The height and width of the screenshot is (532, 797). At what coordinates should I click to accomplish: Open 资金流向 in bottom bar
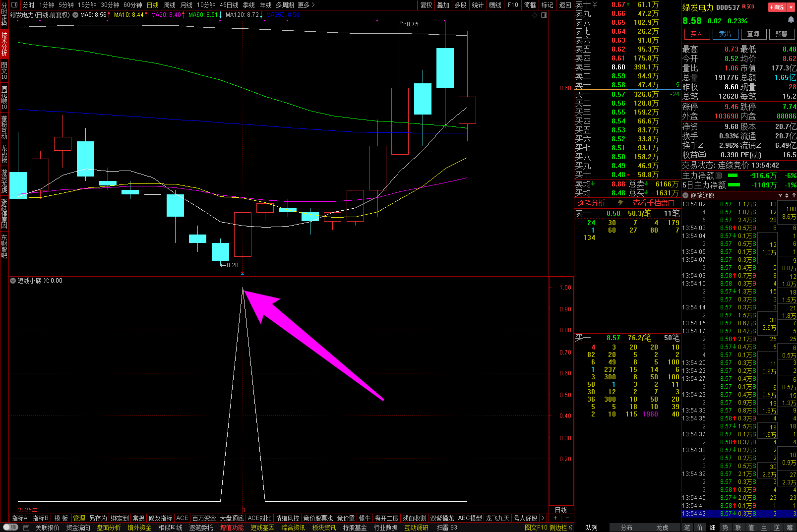tap(78, 528)
